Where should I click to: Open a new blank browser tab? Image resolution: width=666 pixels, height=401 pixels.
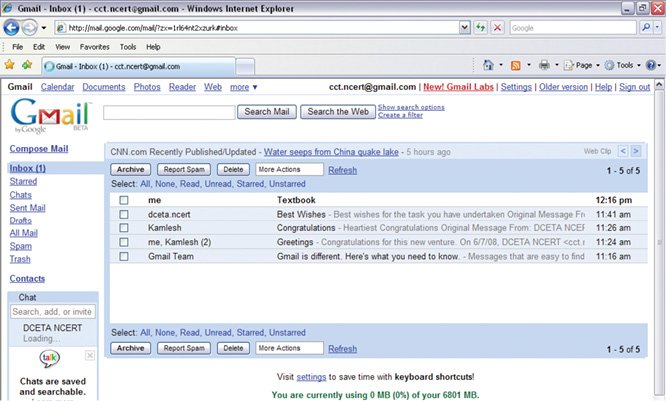pos(245,67)
